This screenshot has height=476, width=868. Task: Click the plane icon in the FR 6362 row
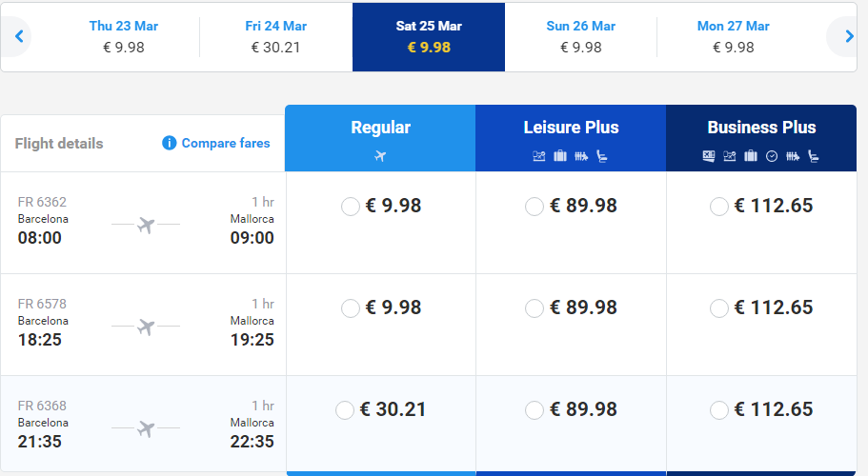[x=146, y=226]
